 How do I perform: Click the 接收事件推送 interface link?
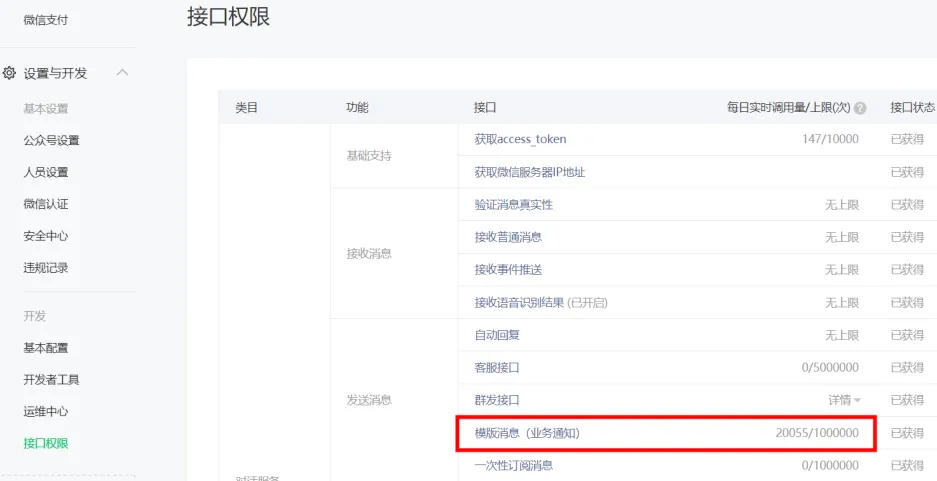[508, 270]
